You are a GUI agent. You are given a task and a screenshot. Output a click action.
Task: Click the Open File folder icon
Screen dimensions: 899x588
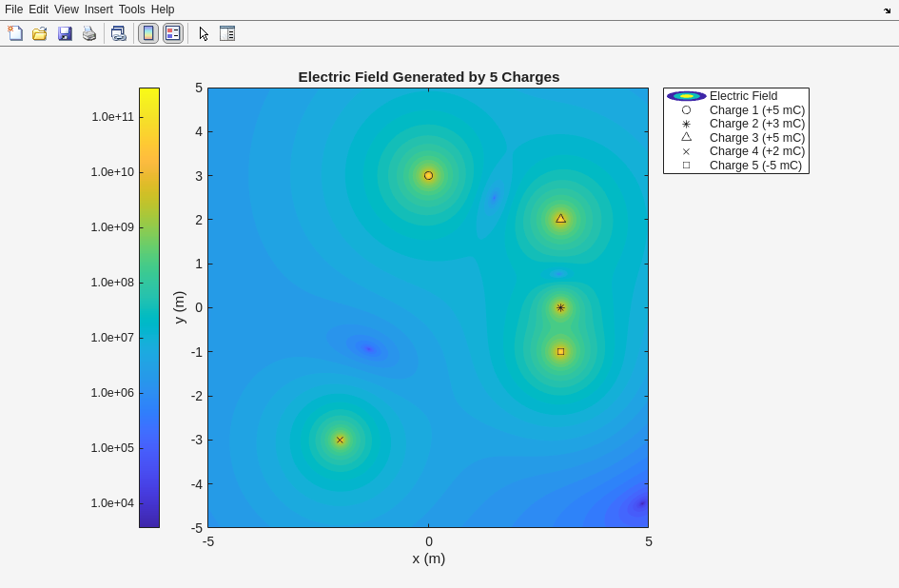[x=40, y=33]
